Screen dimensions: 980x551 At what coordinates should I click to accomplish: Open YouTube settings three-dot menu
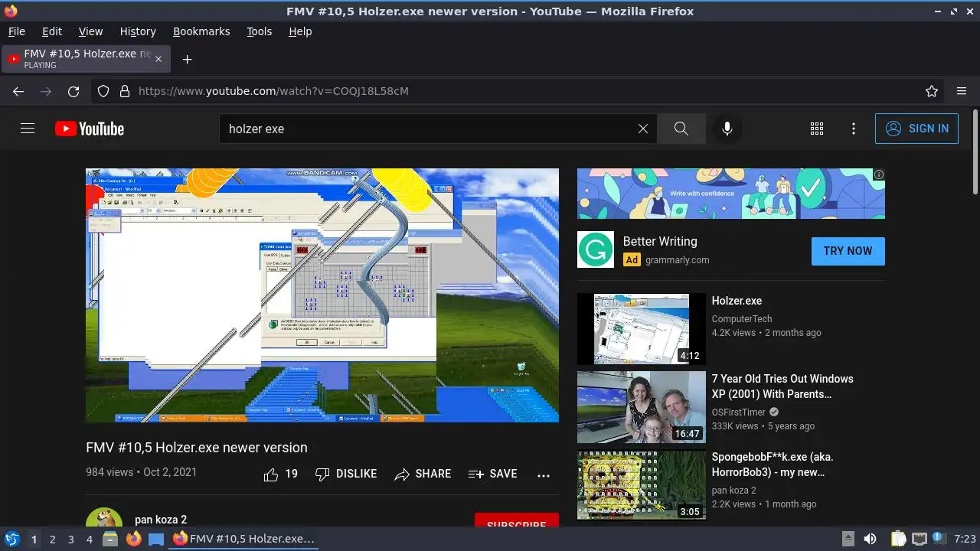tap(854, 129)
